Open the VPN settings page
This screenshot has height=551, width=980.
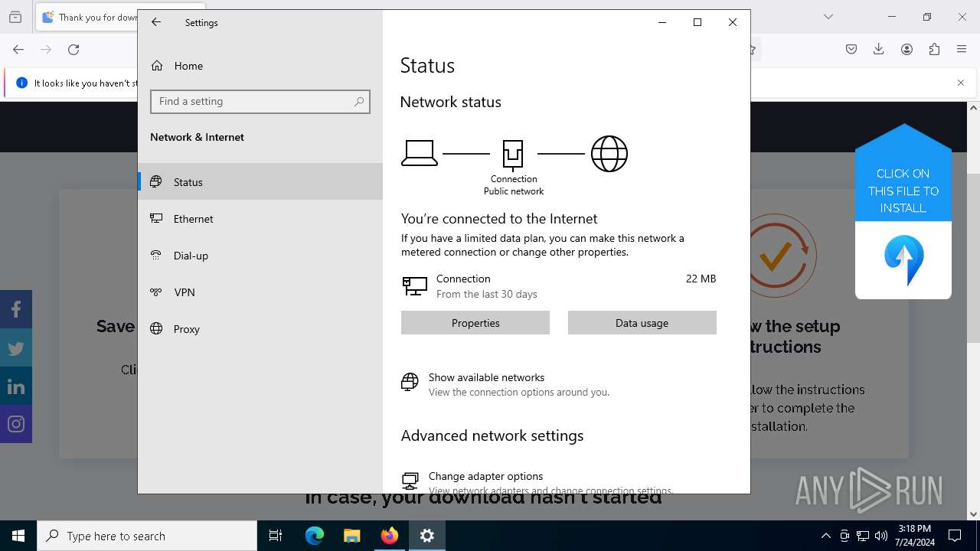[260, 292]
